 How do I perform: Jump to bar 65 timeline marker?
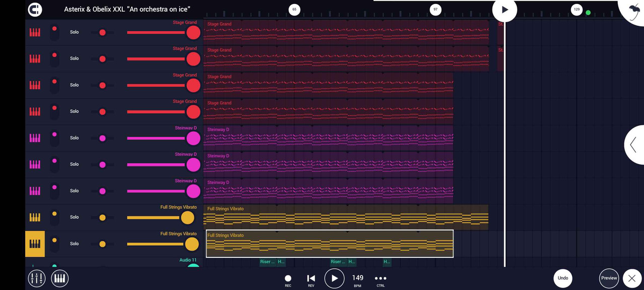point(294,10)
